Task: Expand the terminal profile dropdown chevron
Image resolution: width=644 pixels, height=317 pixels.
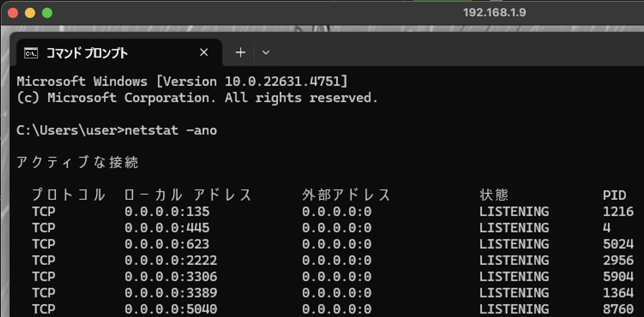Action: click(x=266, y=53)
